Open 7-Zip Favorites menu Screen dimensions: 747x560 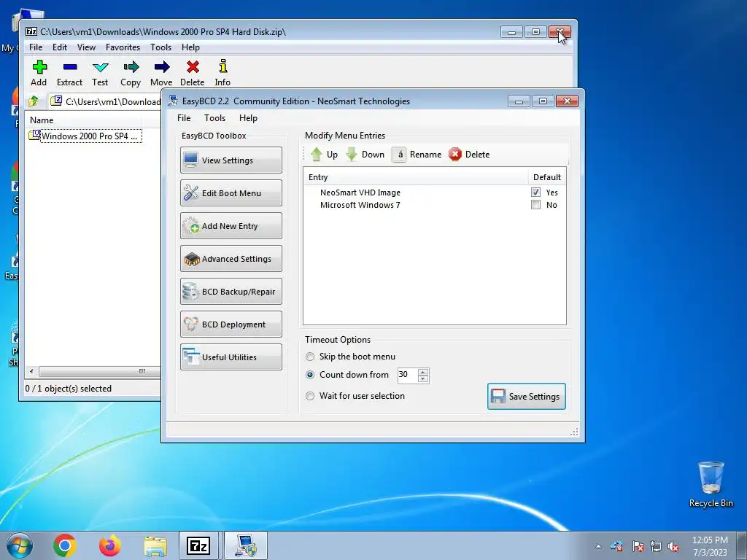[123, 47]
